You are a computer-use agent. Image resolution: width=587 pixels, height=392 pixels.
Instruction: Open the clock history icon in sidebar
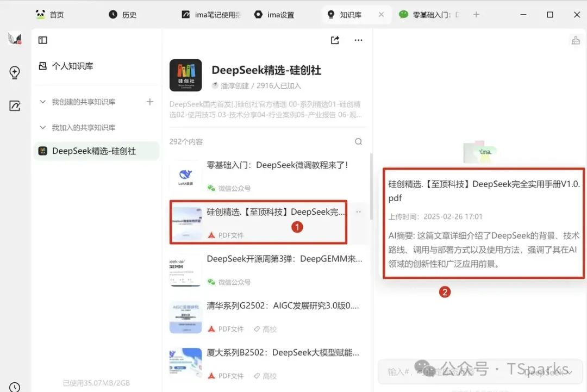(x=15, y=387)
